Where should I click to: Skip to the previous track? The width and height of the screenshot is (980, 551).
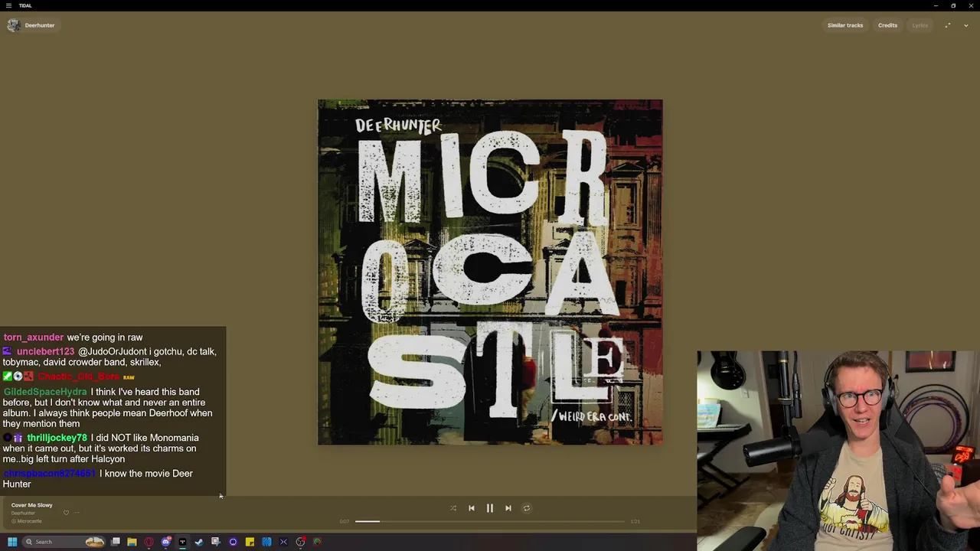click(x=472, y=508)
